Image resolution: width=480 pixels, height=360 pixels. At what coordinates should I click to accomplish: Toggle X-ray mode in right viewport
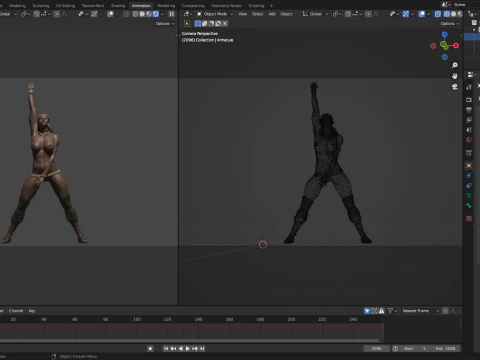click(x=438, y=14)
